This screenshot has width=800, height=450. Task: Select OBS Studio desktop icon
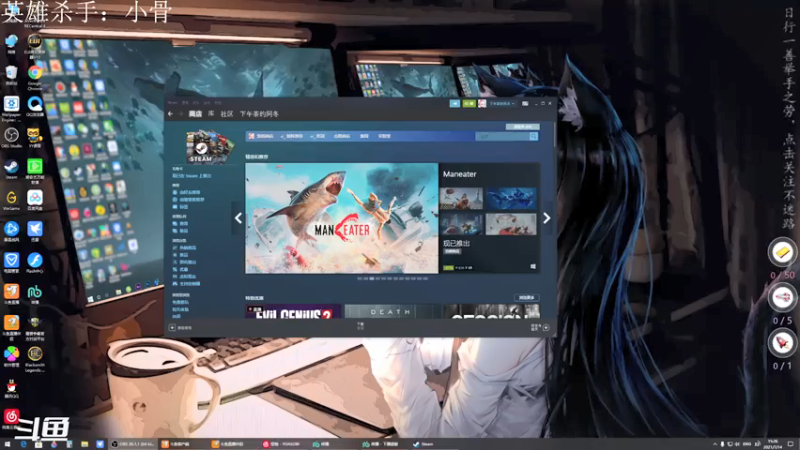[11, 137]
